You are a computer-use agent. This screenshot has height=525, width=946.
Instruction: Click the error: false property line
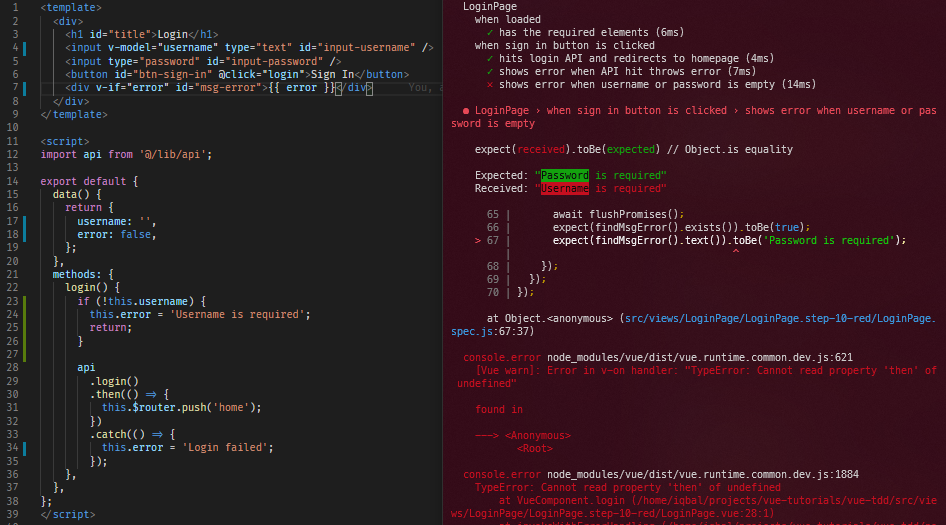tap(116, 235)
